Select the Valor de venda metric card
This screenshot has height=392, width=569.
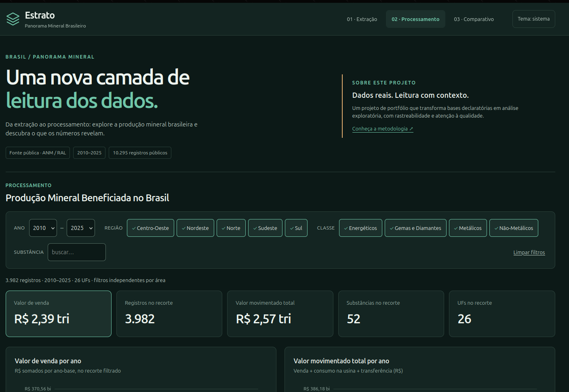pos(59,314)
